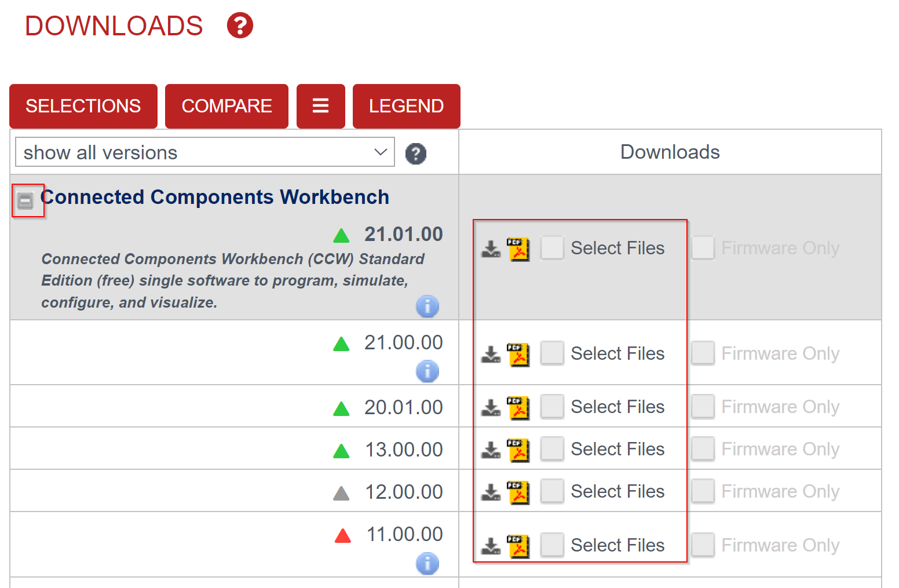899x588 pixels.
Task: Open PDF release notes for version 20.01.00
Action: (518, 408)
